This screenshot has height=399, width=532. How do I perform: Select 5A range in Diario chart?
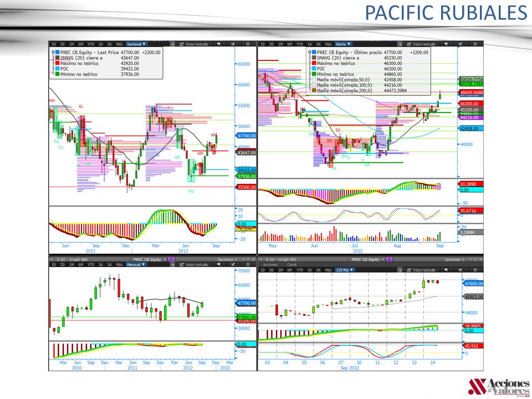click(x=318, y=44)
